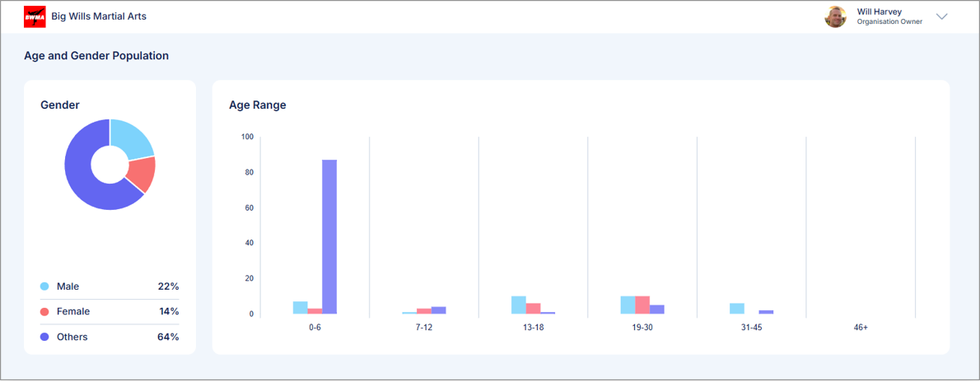
Task: Click the Others legend label
Action: click(x=72, y=337)
